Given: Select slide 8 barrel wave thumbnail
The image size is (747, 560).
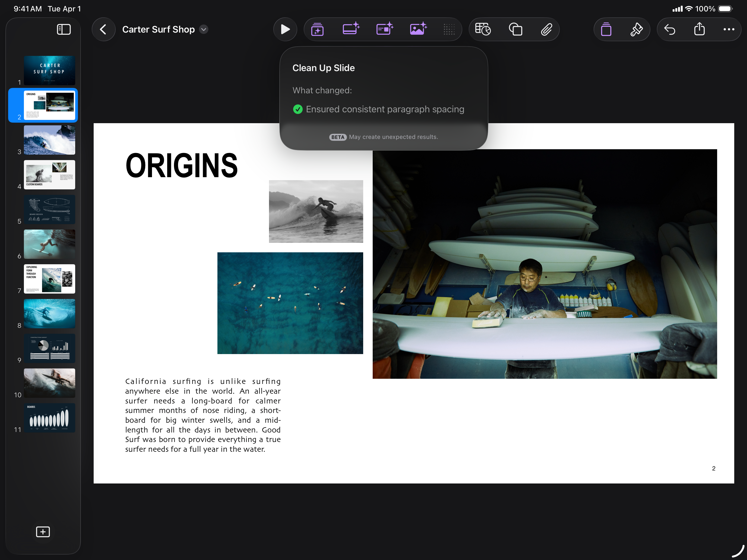Looking at the screenshot, I should point(49,314).
